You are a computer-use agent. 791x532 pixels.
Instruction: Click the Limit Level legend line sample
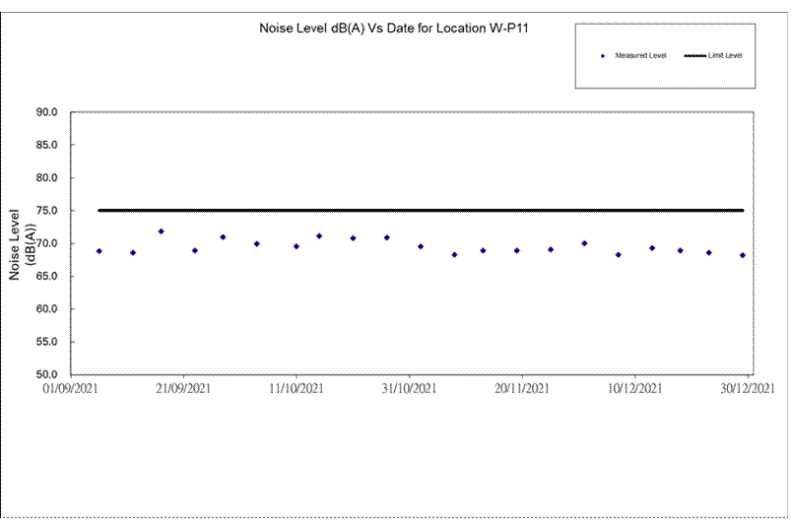coord(692,56)
